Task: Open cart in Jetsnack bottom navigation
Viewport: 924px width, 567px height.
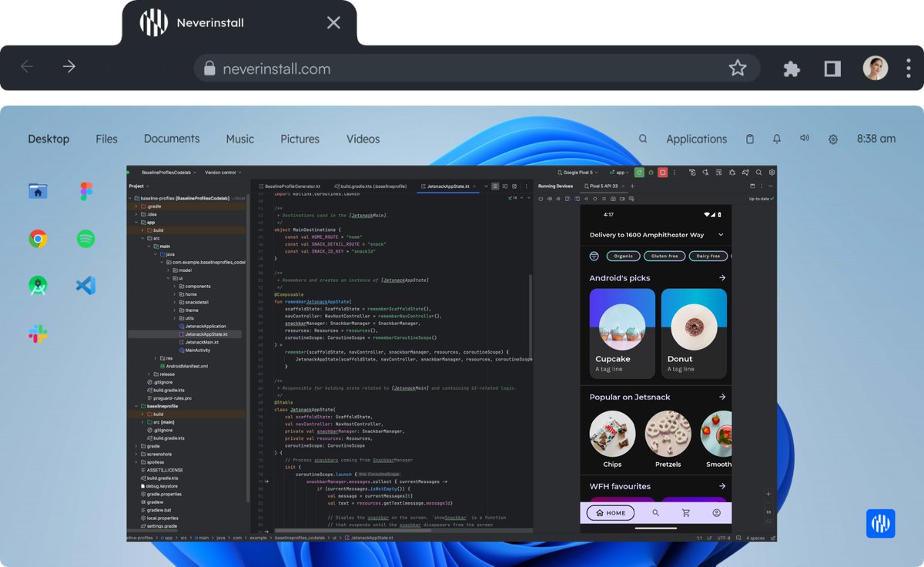Action: [686, 512]
